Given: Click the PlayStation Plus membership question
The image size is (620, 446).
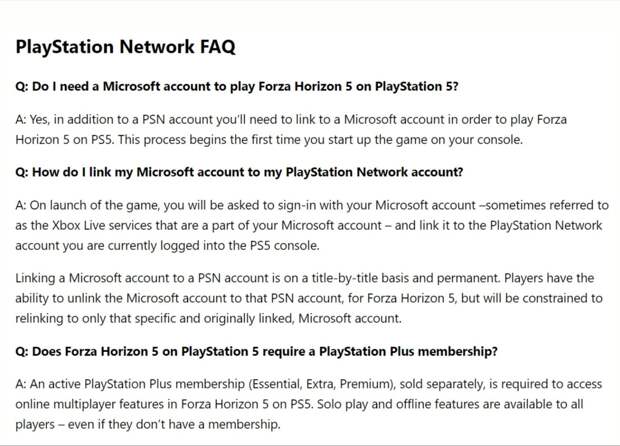Looking at the screenshot, I should pos(257,351).
